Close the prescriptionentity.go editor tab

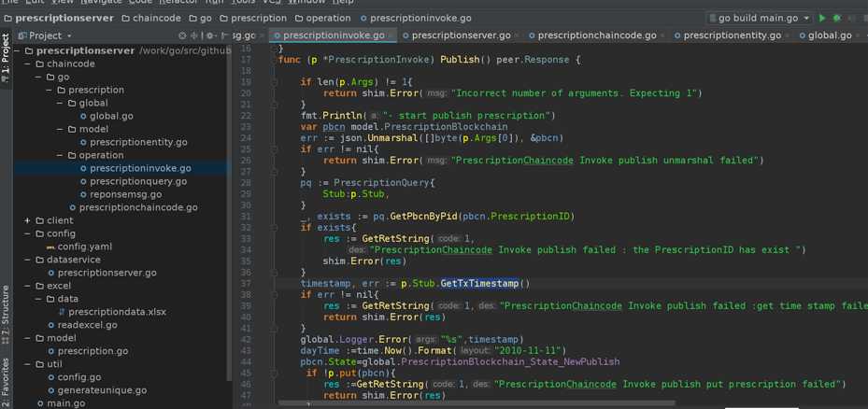pos(787,36)
